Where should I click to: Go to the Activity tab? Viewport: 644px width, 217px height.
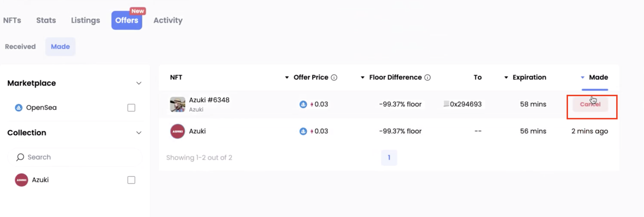pyautogui.click(x=168, y=20)
